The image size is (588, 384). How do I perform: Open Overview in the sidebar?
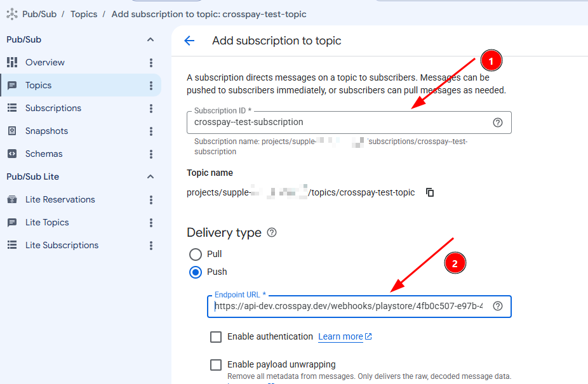[45, 62]
